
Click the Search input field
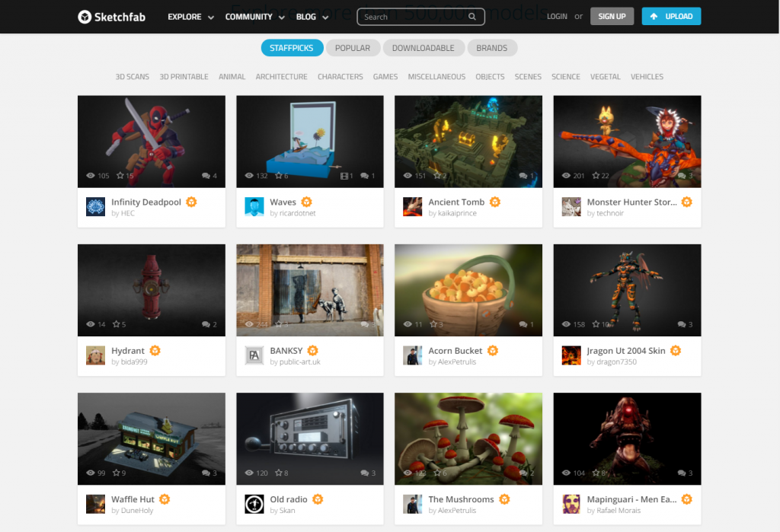[420, 17]
